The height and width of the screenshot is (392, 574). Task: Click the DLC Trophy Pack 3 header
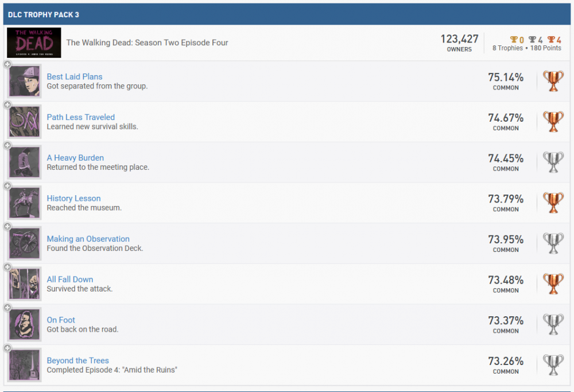44,14
